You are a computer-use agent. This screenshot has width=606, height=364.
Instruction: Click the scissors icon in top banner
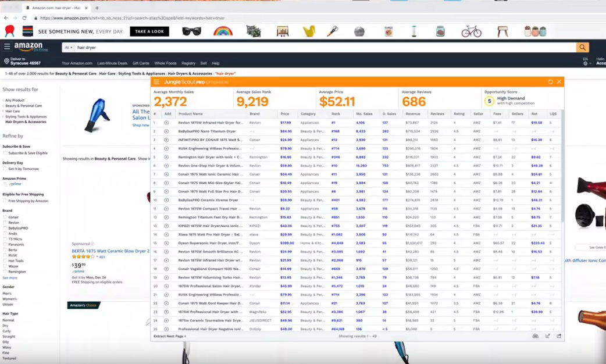pos(333,31)
